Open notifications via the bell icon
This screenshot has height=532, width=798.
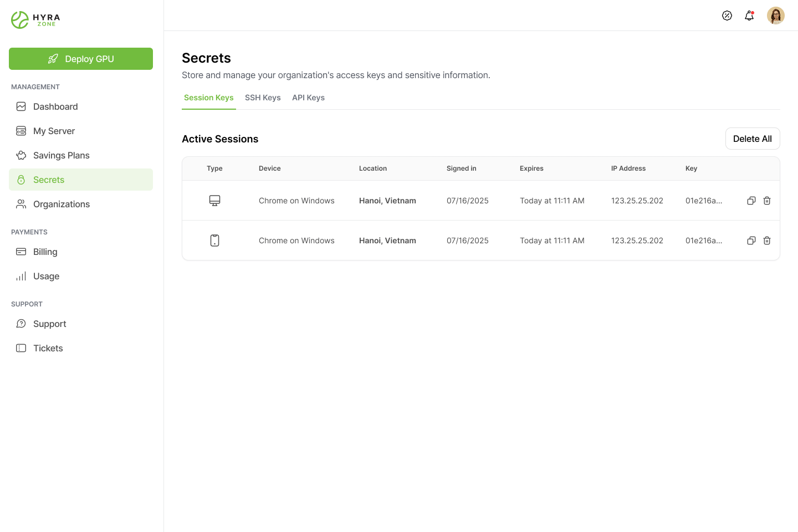(x=749, y=15)
